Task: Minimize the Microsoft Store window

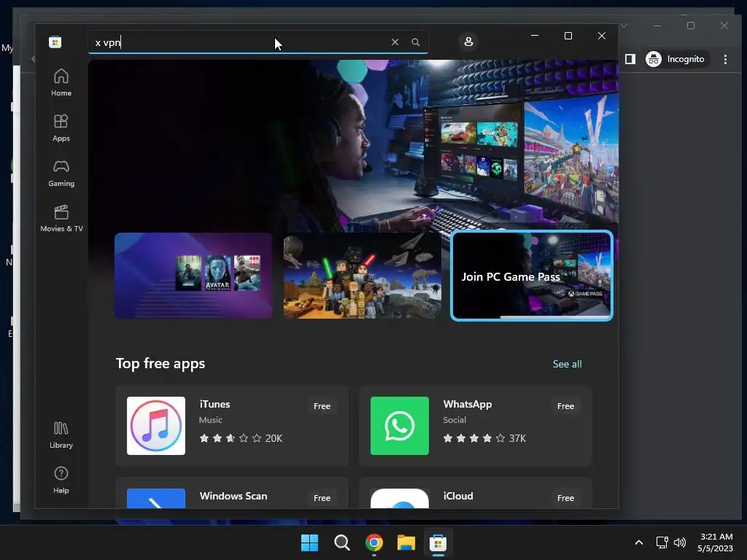Action: tap(535, 36)
